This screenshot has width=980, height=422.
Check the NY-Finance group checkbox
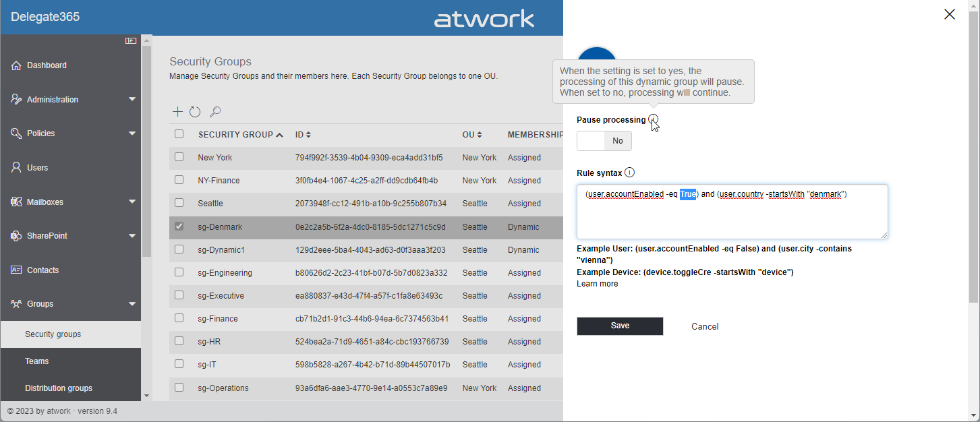tap(179, 180)
